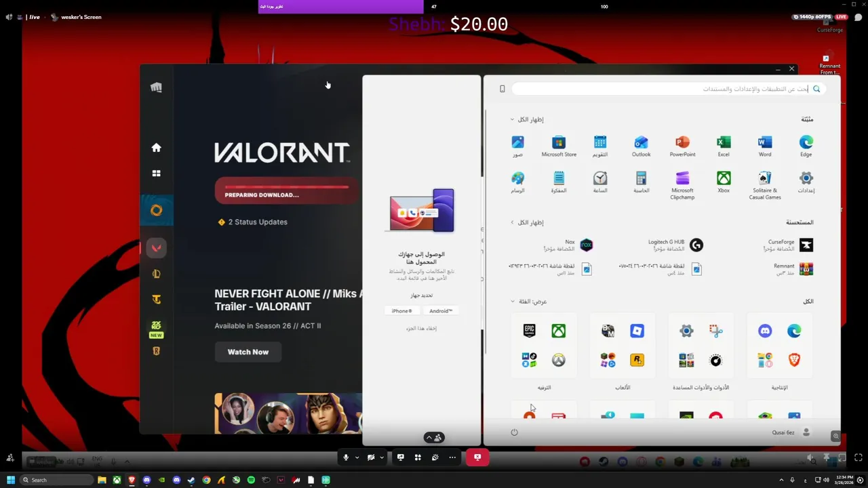Select iPhone device option
This screenshot has width=868, height=488.
(x=401, y=310)
